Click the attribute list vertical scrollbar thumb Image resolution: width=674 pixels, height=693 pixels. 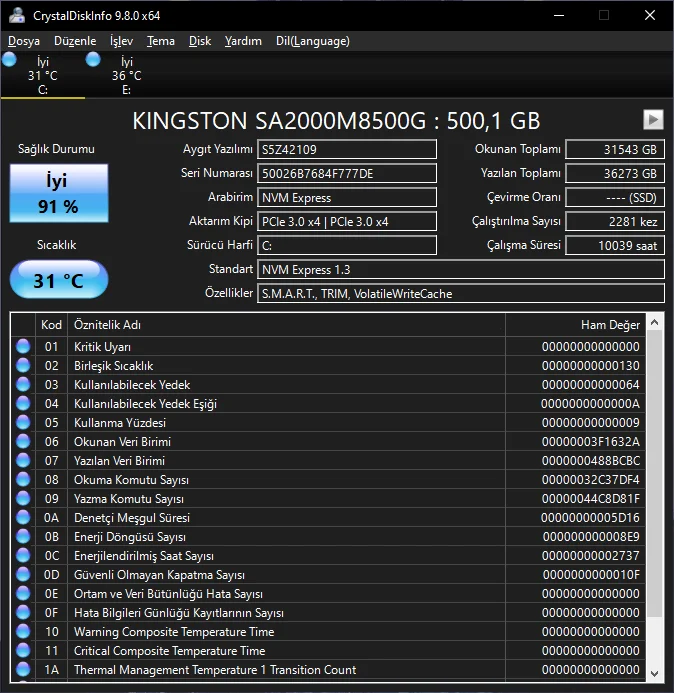tap(655, 473)
